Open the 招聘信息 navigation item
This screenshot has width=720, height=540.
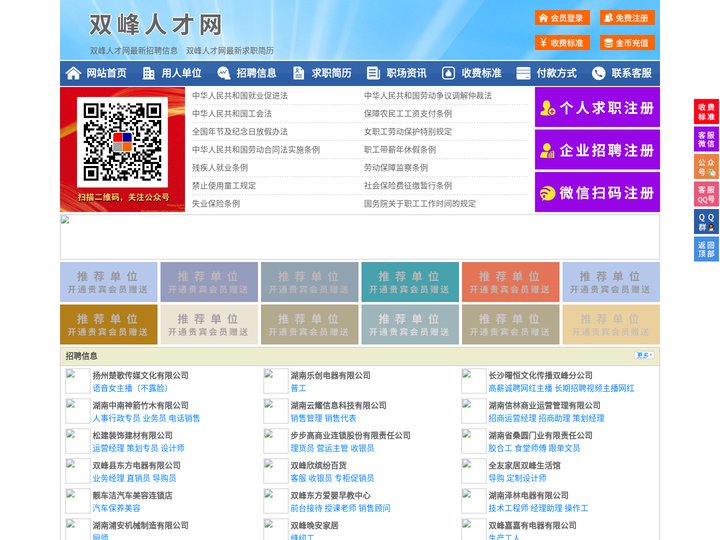[256, 73]
